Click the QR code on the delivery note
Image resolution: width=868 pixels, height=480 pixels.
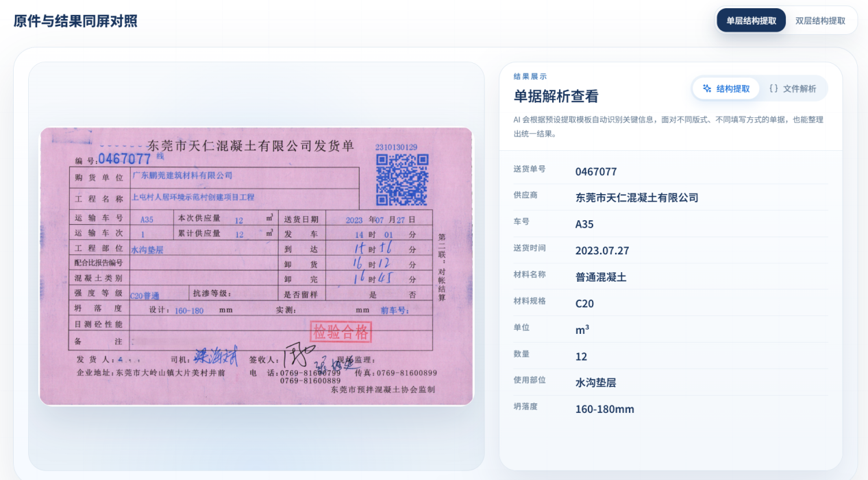point(402,180)
